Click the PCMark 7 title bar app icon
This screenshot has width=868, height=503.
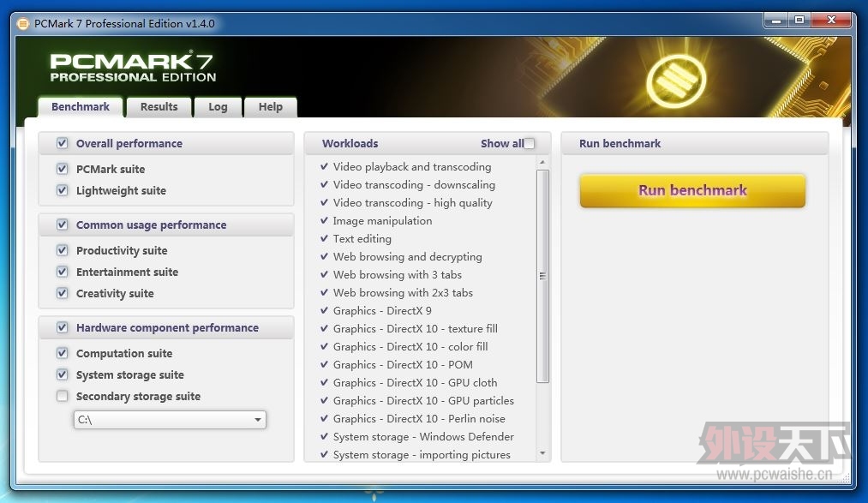[22, 24]
